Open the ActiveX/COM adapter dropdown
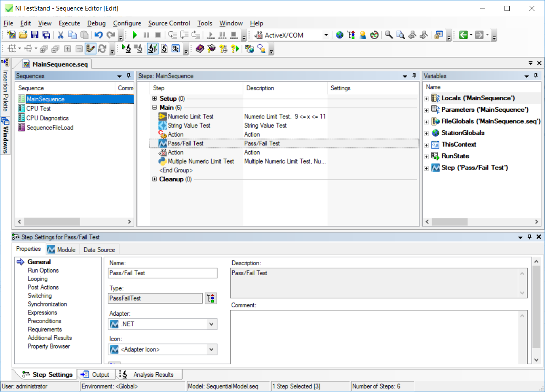The width and height of the screenshot is (545, 392). pos(326,35)
